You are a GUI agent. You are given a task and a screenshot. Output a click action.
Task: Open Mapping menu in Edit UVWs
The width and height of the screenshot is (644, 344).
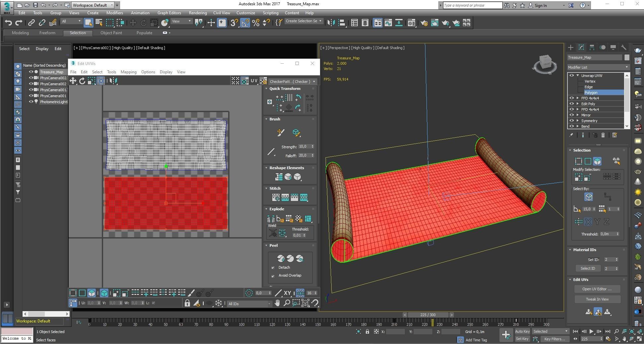[x=128, y=72]
